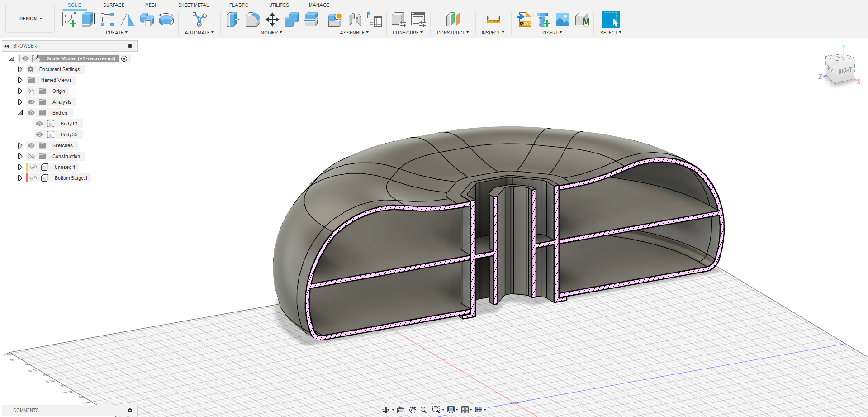The width and height of the screenshot is (868, 417).
Task: Show the Unused:1 component
Action: (x=33, y=167)
